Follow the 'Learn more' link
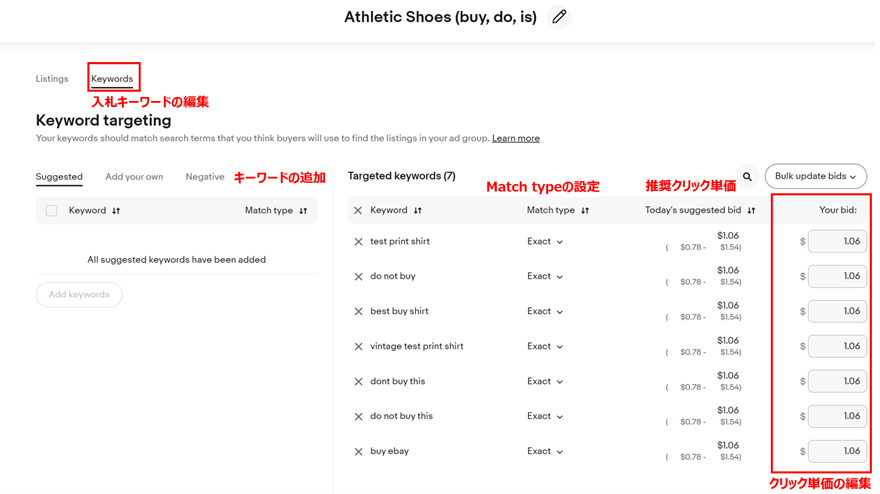 [x=516, y=138]
